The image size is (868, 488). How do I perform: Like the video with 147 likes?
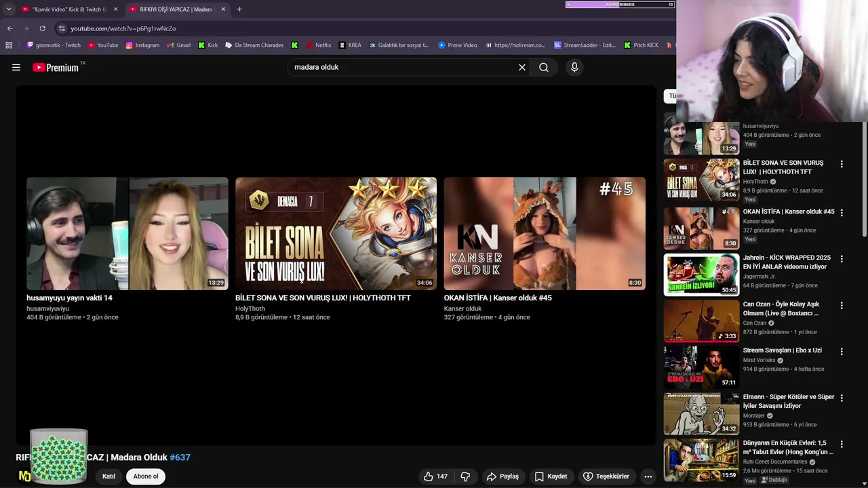tap(435, 476)
